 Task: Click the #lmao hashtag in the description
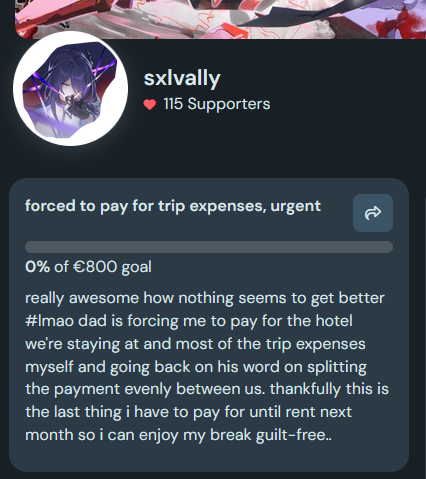tap(49, 321)
